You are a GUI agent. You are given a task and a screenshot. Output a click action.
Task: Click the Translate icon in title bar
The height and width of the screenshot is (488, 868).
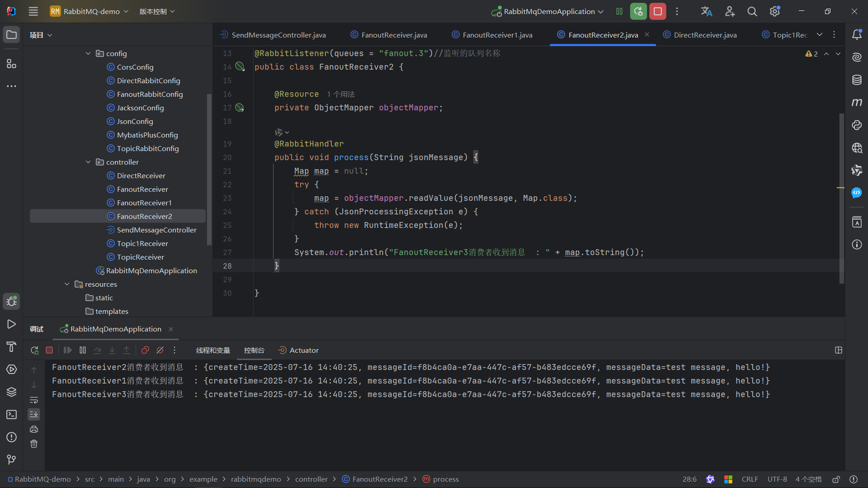click(x=707, y=11)
